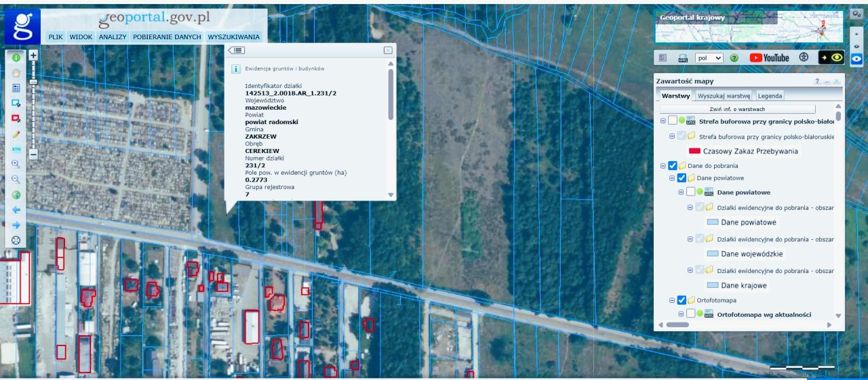Click blue Dane krajowe legend swatch
This screenshot has width=868, height=380.
coord(713,286)
